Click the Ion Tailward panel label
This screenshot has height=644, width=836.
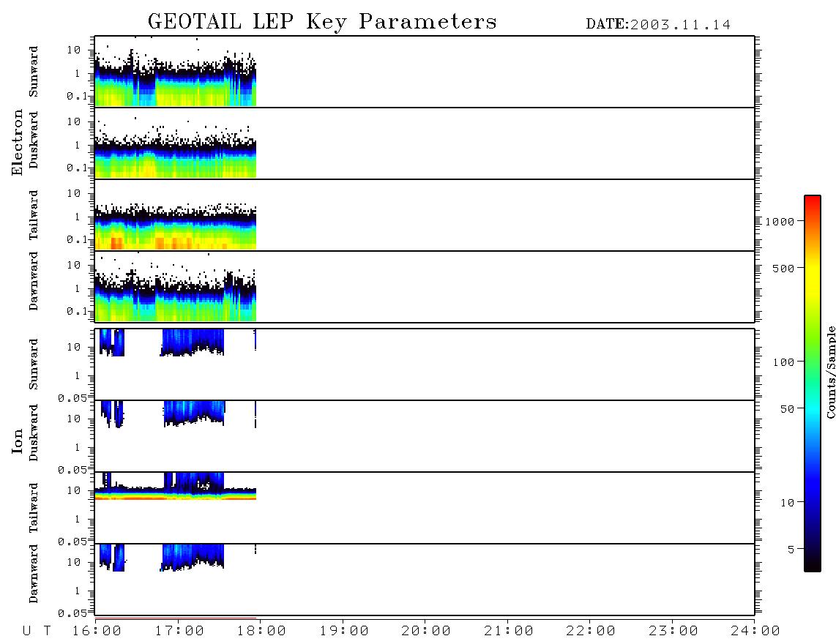click(x=34, y=508)
